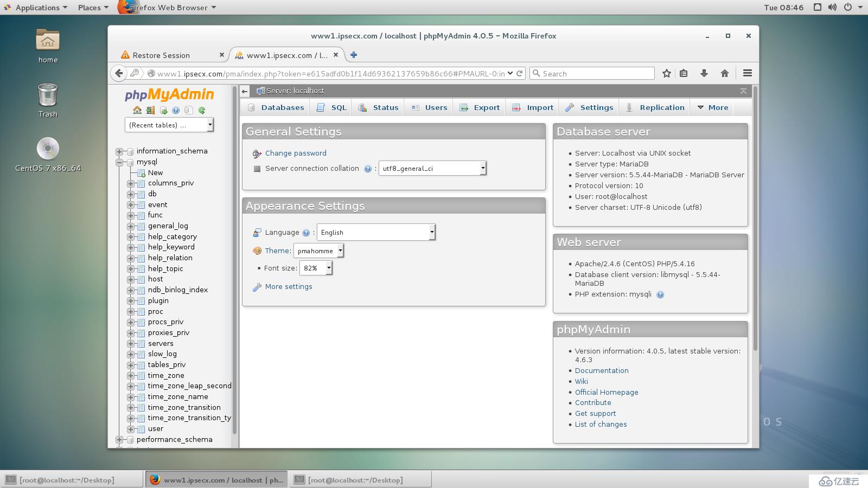Click the page vertical scrollbar
The height and width of the screenshot is (488, 868).
(x=755, y=219)
